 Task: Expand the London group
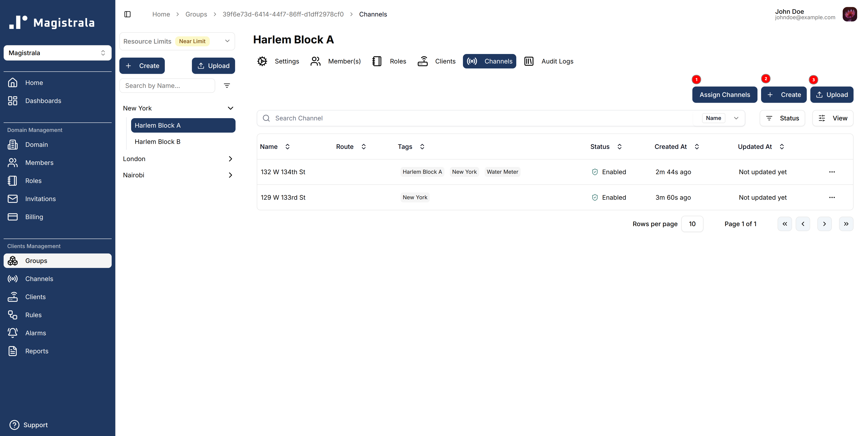(231, 159)
